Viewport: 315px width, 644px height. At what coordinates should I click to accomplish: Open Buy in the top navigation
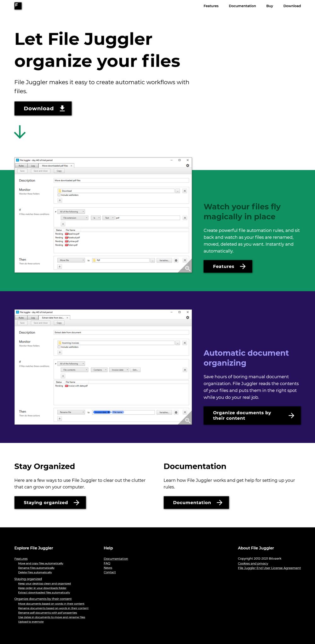pyautogui.click(x=270, y=6)
